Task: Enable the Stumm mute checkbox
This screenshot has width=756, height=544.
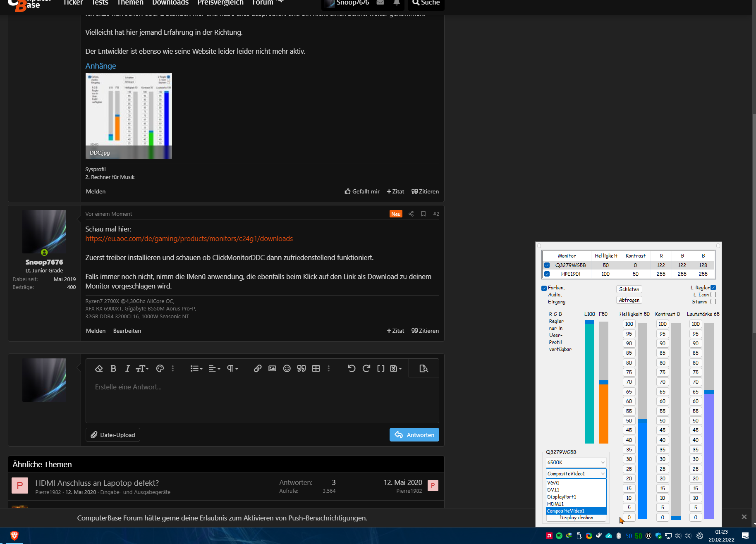Action: click(x=713, y=302)
